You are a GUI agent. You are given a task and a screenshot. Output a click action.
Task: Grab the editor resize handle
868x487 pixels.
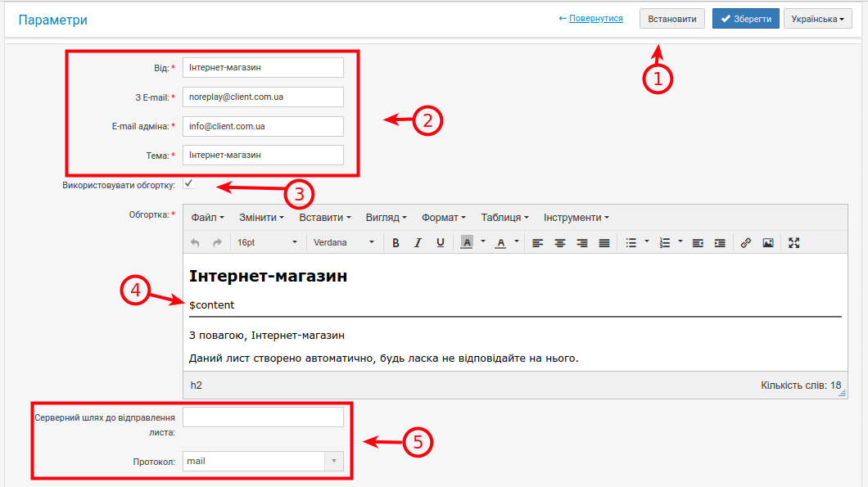[842, 394]
